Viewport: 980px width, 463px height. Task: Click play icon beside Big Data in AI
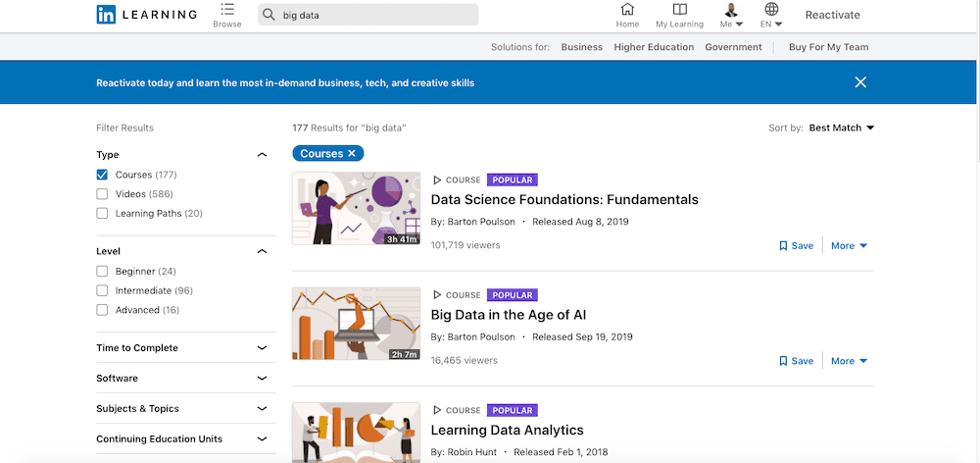(x=437, y=295)
